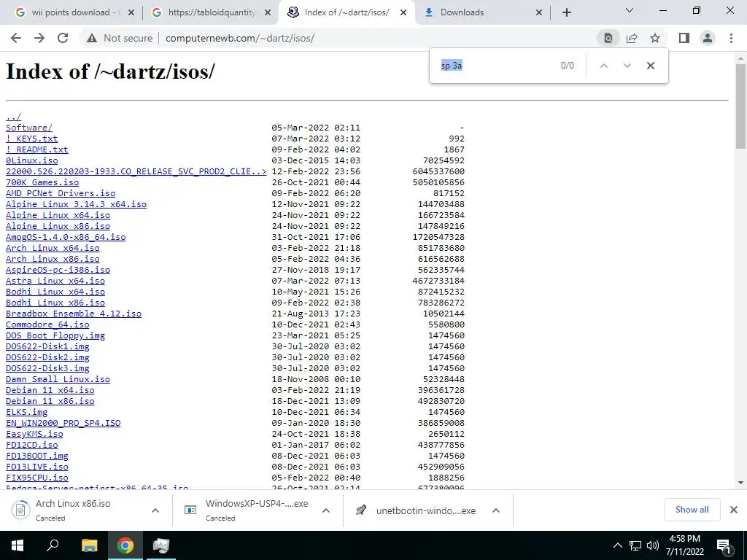Open the notification center icon
747x560 pixels.
click(x=724, y=546)
